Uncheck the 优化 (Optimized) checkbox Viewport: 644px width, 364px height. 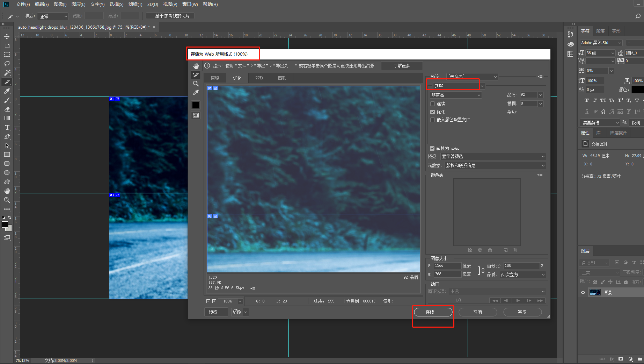(x=433, y=112)
